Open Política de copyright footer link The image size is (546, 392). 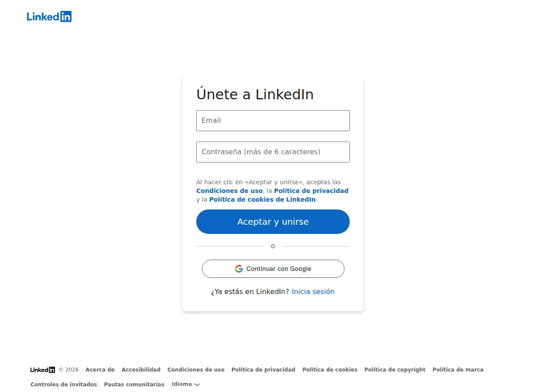pyautogui.click(x=395, y=370)
